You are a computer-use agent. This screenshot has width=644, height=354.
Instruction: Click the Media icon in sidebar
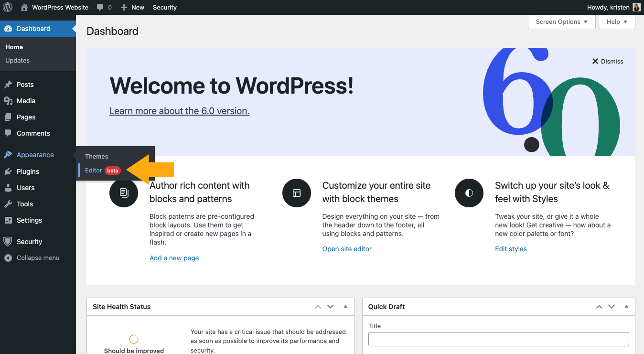(x=8, y=101)
